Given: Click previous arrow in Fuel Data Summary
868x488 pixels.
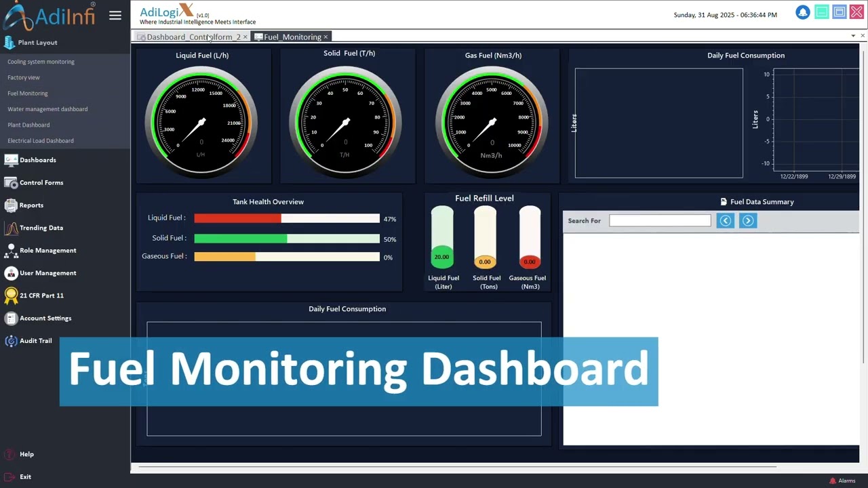Looking at the screenshot, I should click(x=726, y=220).
